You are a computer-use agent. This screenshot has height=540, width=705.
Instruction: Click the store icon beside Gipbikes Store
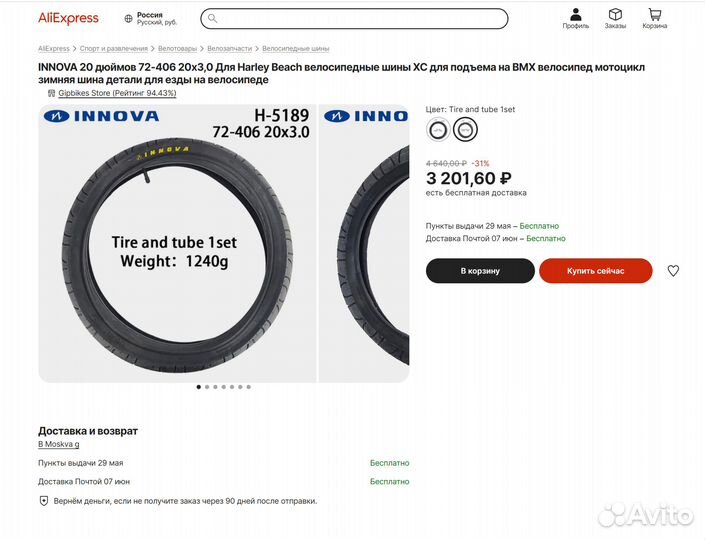[51, 93]
